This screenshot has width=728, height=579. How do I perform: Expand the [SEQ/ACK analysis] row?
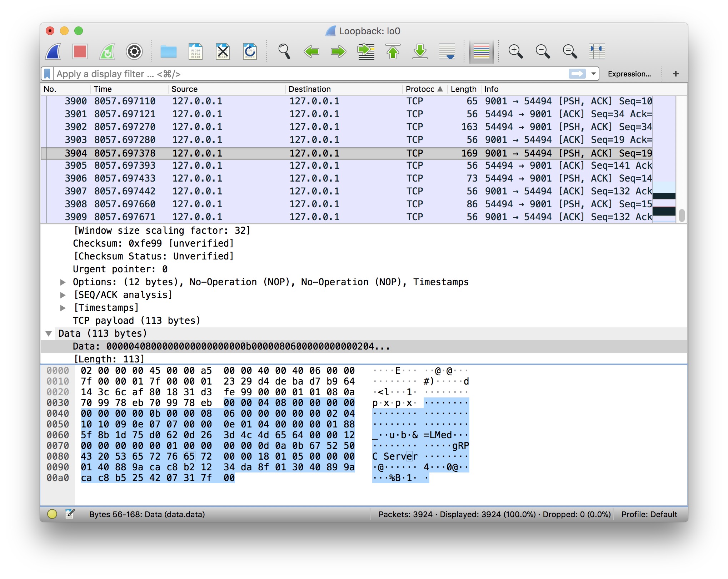click(x=63, y=295)
